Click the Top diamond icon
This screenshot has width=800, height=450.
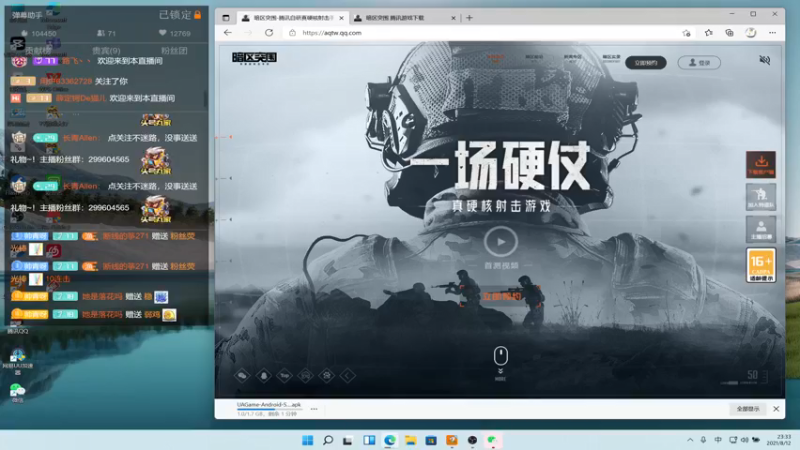(285, 376)
